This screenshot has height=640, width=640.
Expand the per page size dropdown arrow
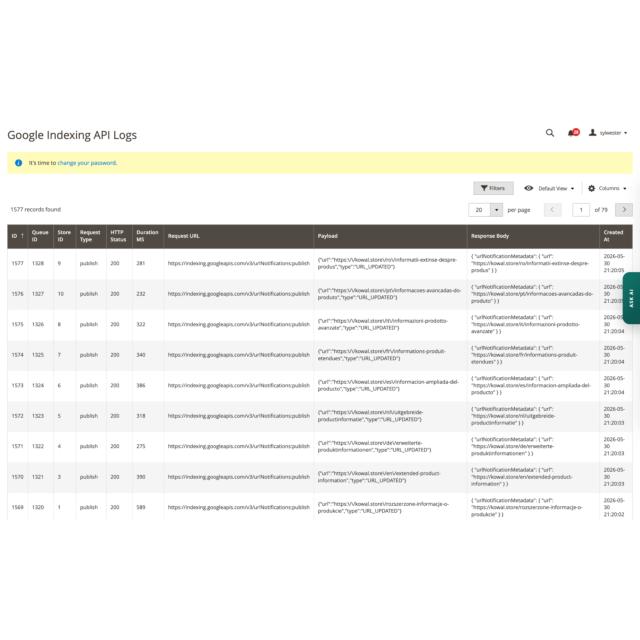(x=496, y=210)
